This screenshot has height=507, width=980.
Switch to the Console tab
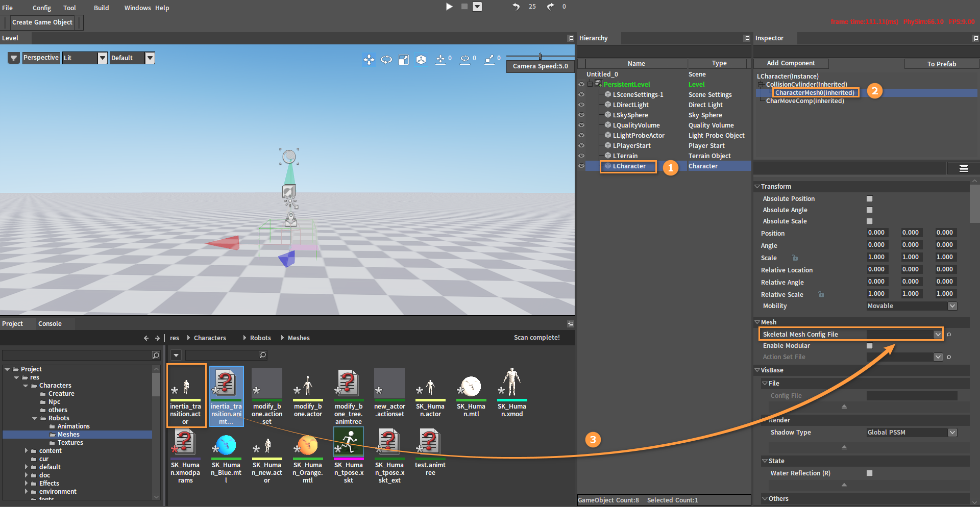(50, 323)
